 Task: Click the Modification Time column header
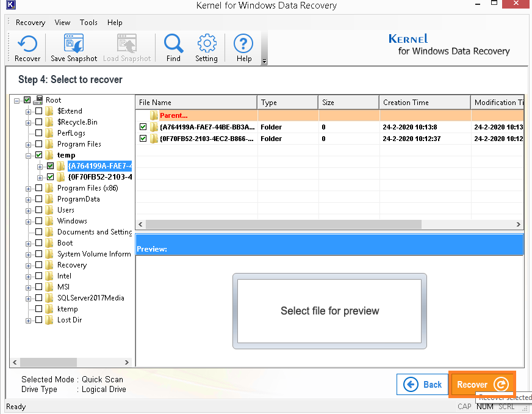click(x=497, y=102)
